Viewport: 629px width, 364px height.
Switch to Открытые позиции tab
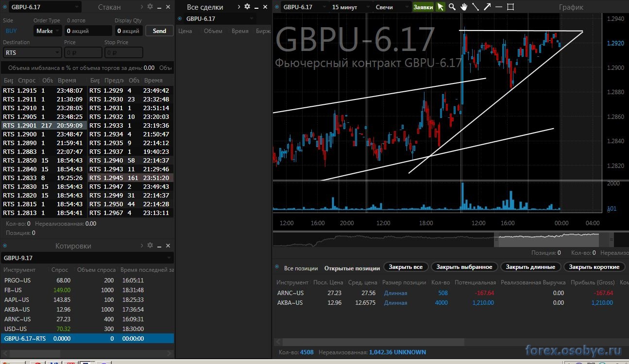[352, 267]
